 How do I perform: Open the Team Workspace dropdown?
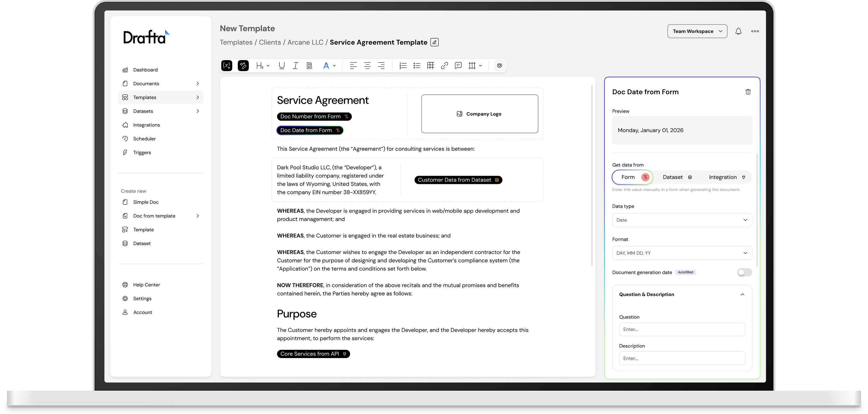pyautogui.click(x=697, y=31)
